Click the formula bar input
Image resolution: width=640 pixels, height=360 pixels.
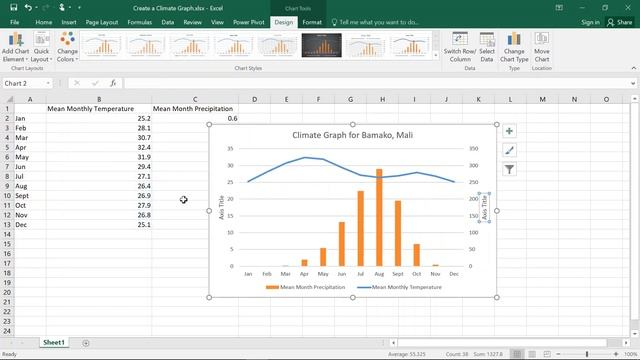pyautogui.click(x=376, y=83)
